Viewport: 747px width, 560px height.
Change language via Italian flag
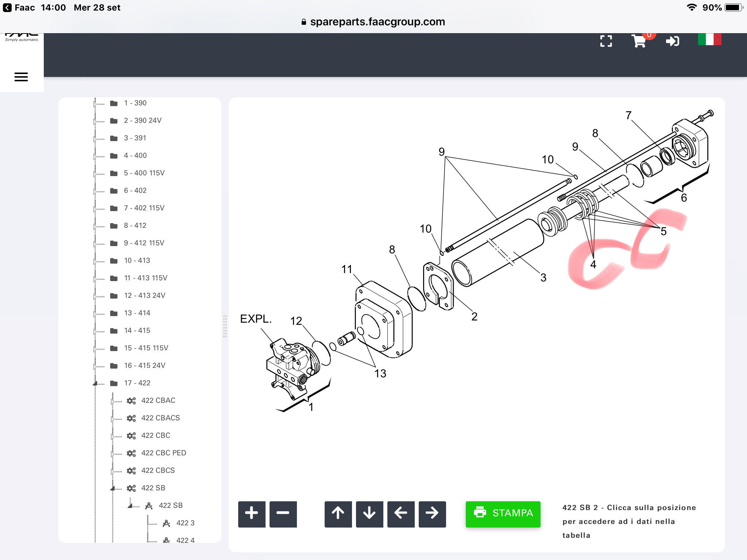click(x=709, y=39)
